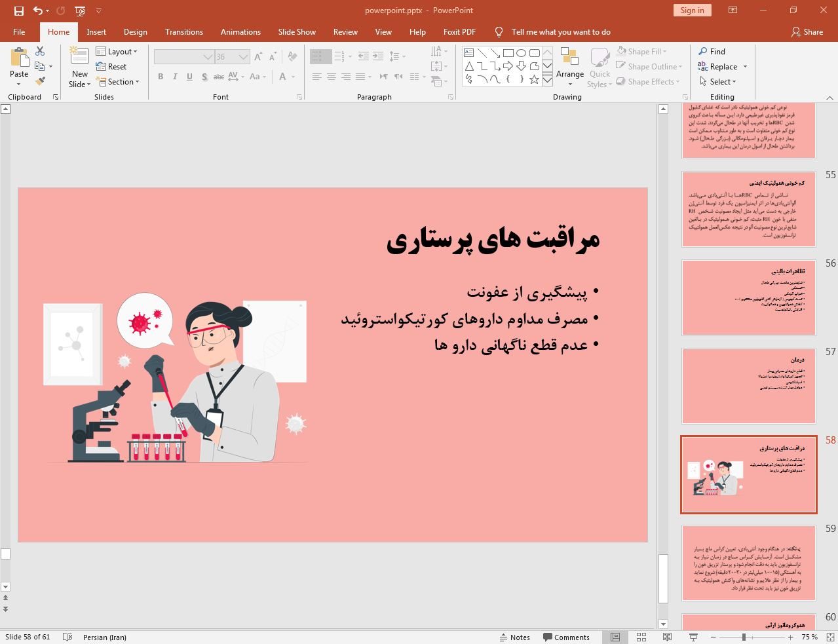Change the font color
Viewport: 838px width, 644px height.
[283, 77]
